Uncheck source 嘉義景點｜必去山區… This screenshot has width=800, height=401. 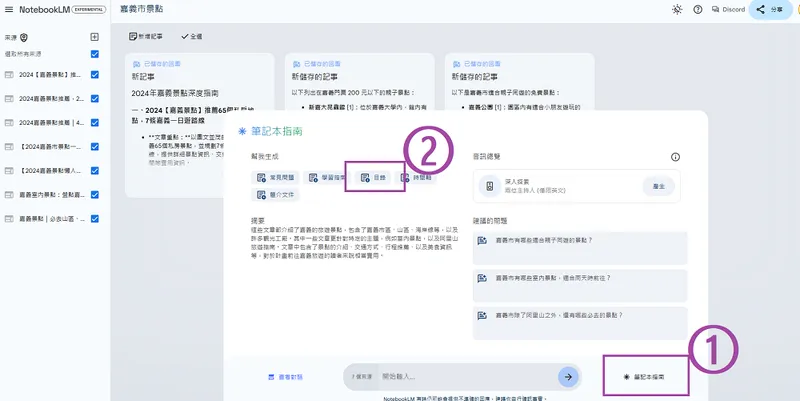point(94,218)
